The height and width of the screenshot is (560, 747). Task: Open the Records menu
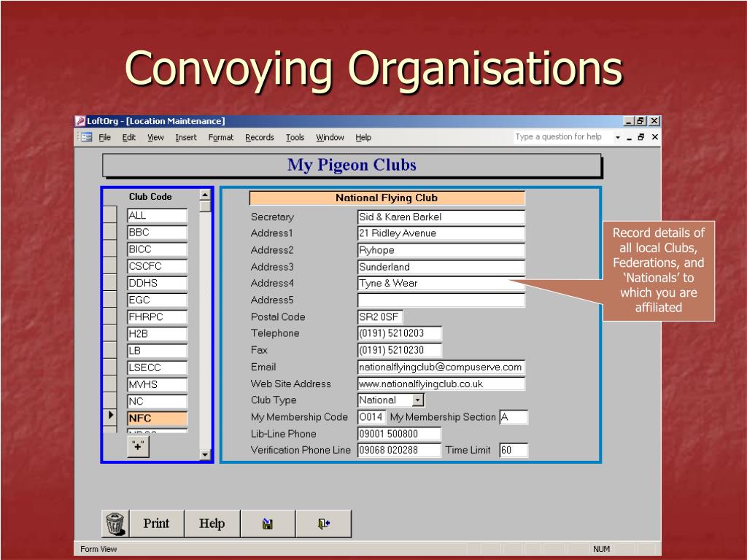point(260,137)
